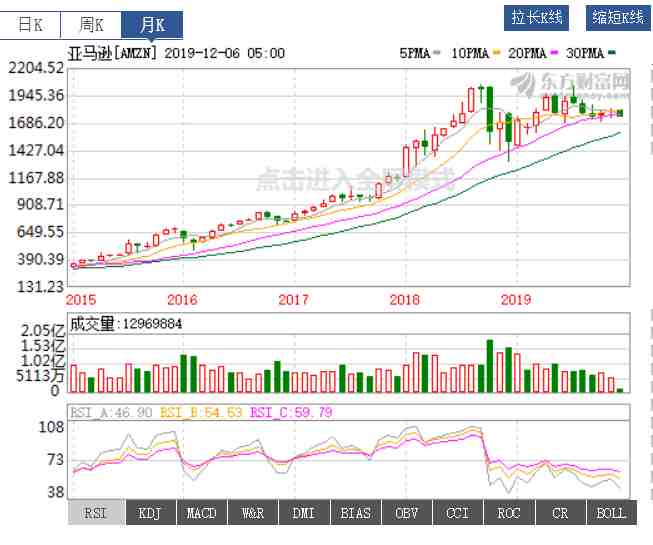The width and height of the screenshot is (653, 545).
Task: Select the MACD indicator tab
Action: [x=202, y=513]
